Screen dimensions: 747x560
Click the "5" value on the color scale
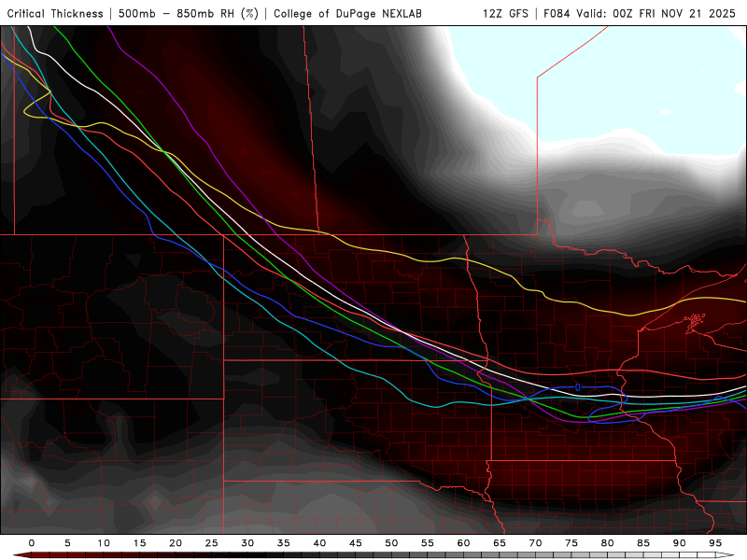(67, 543)
